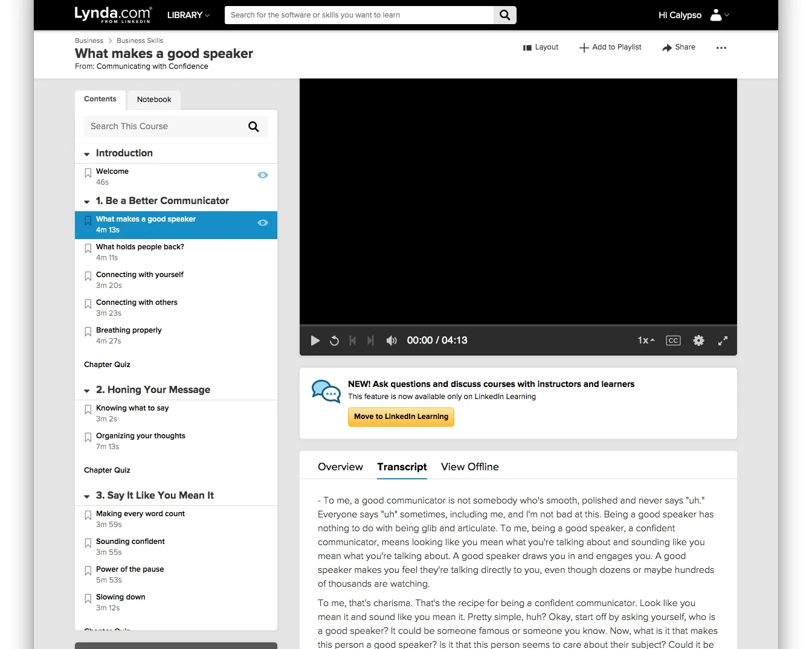Bookmark the Welcome video
Image resolution: width=812 pixels, height=649 pixels.
click(88, 173)
